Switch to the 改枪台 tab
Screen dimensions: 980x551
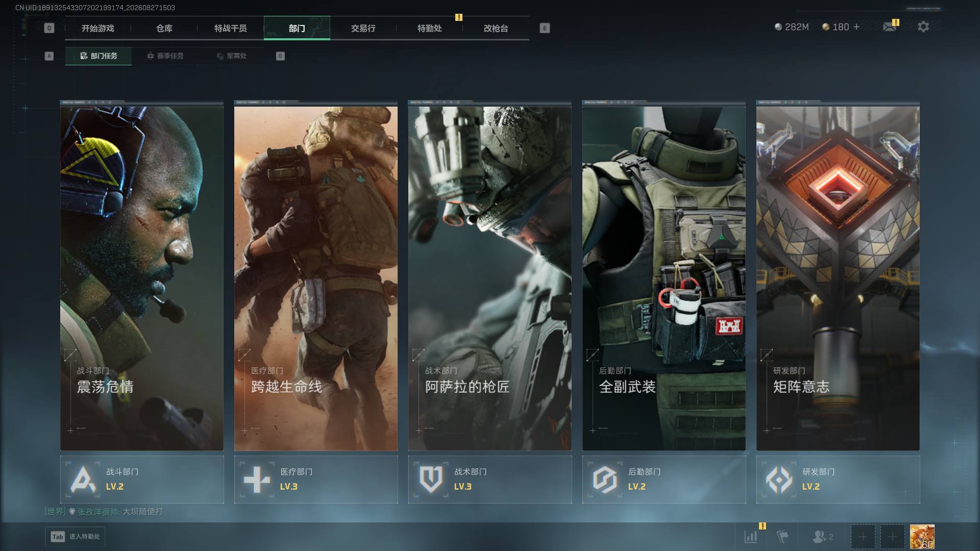tap(496, 28)
